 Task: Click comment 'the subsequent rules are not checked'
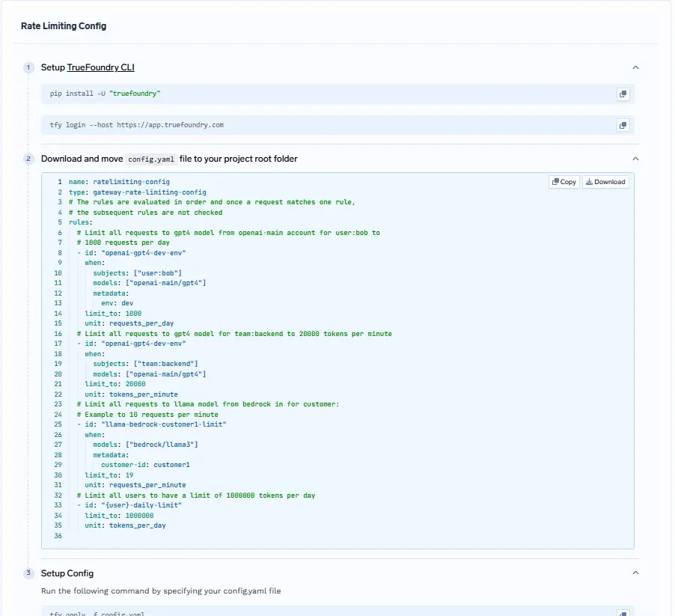(145, 213)
